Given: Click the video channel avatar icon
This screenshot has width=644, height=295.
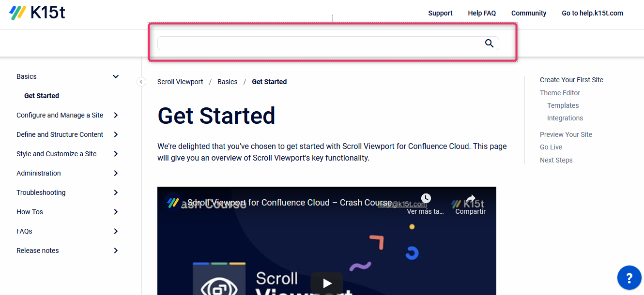Looking at the screenshot, I should pyautogui.click(x=171, y=203).
